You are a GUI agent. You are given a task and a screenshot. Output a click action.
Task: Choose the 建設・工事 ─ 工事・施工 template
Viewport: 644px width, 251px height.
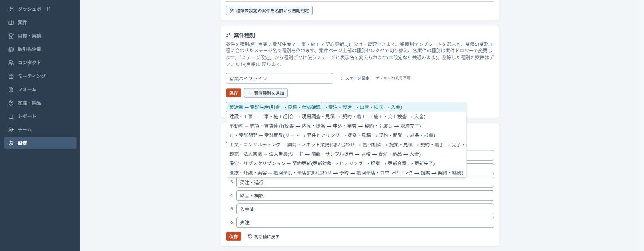pos(347,117)
